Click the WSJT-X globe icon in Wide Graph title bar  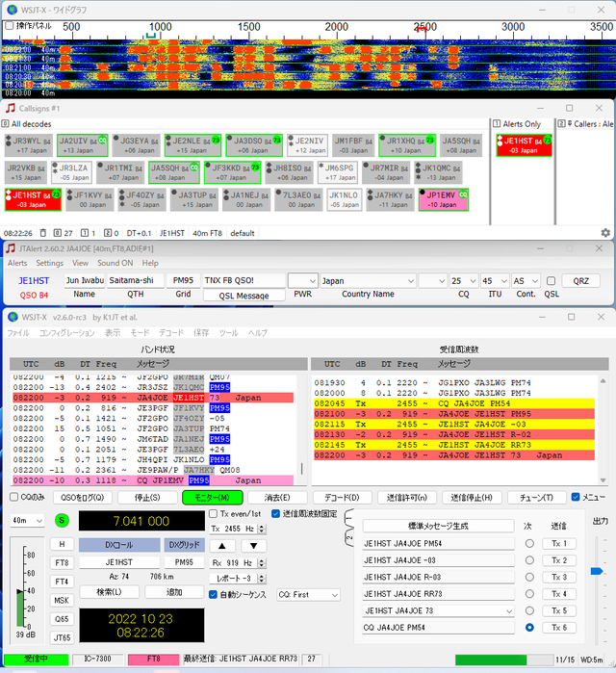(x=13, y=10)
